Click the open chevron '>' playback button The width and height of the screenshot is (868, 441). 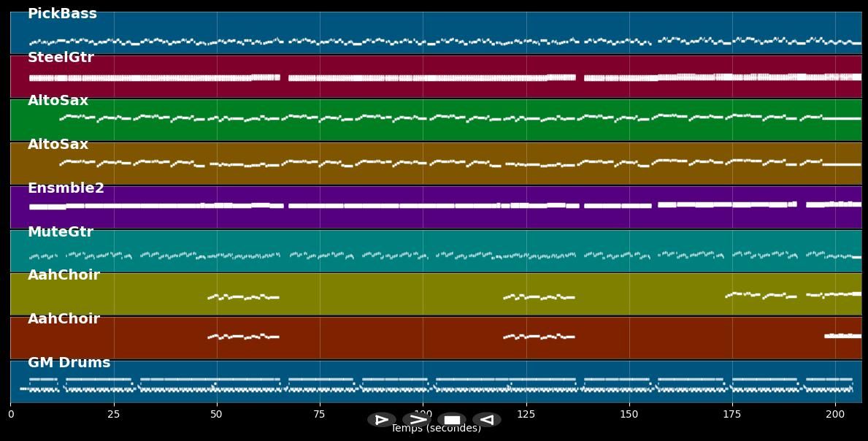417,420
